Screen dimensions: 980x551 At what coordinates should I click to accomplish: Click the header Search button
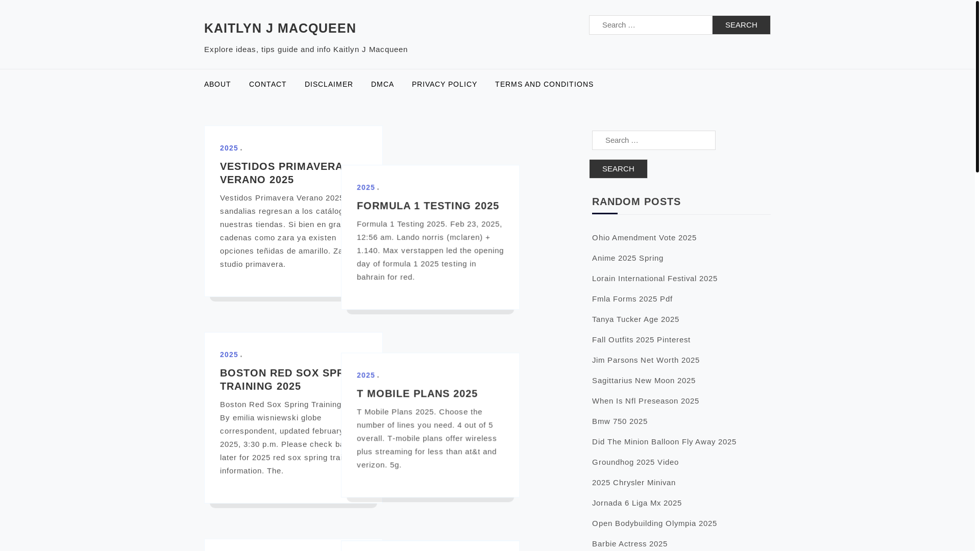tap(741, 25)
